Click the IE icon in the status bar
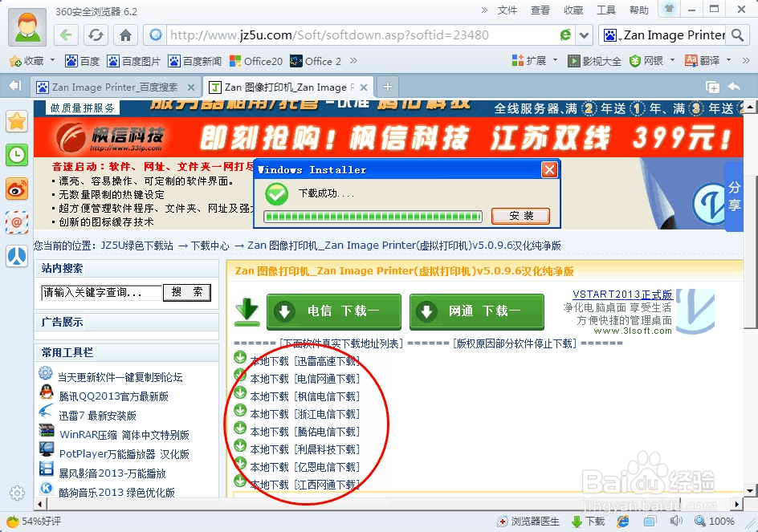This screenshot has width=758, height=532. coord(623,521)
